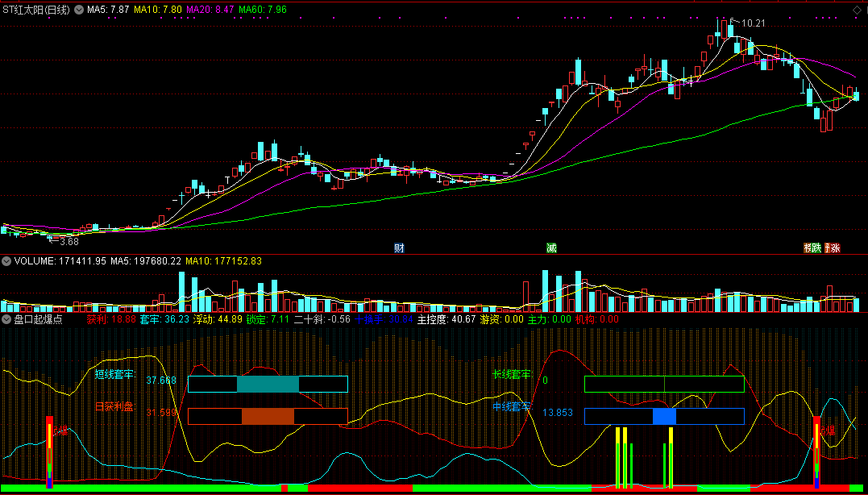Click the green MA60: 7.96 label

click(264, 10)
